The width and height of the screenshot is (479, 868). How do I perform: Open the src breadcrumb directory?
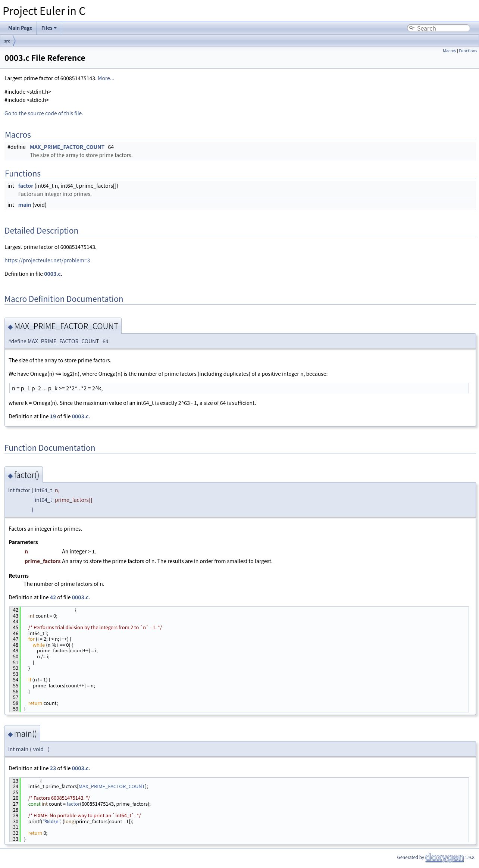pos(7,41)
